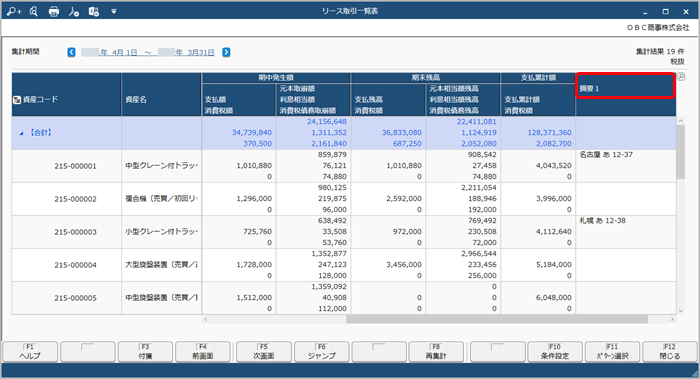Export the list to PDF
The image size is (700, 379).
[x=74, y=11]
